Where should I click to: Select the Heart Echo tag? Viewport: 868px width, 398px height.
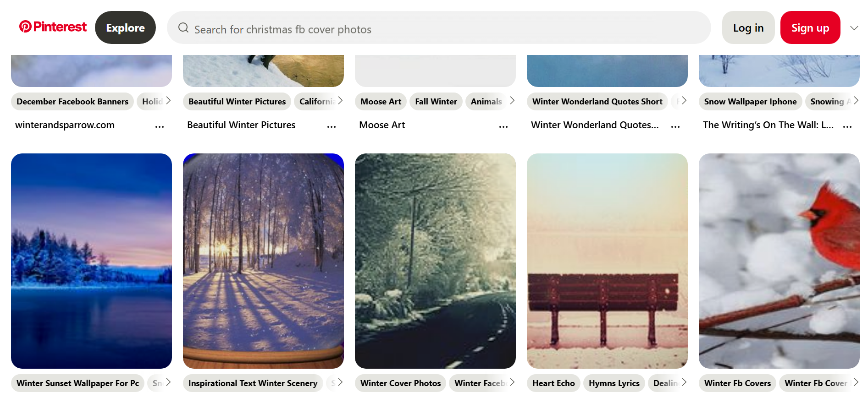click(x=553, y=383)
